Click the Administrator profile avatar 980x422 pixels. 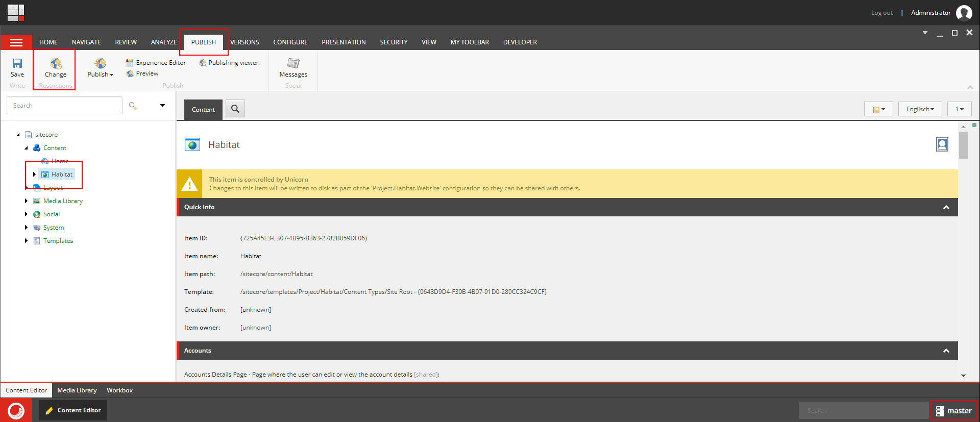click(x=964, y=12)
